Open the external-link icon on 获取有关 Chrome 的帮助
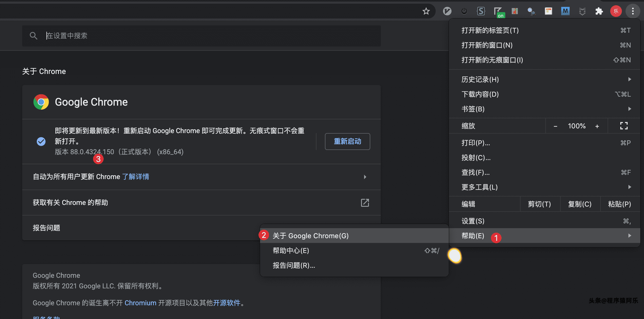 point(365,203)
